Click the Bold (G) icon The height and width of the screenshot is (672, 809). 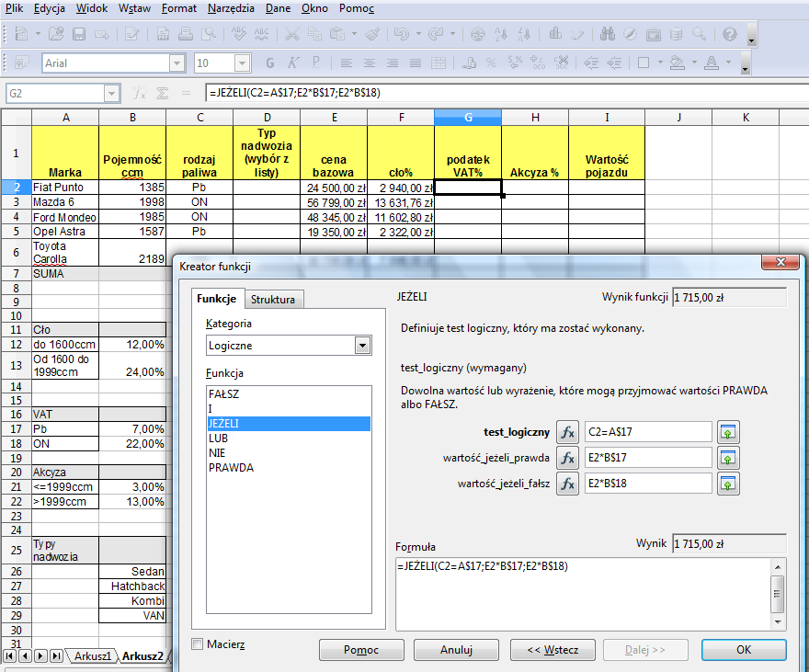click(270, 63)
